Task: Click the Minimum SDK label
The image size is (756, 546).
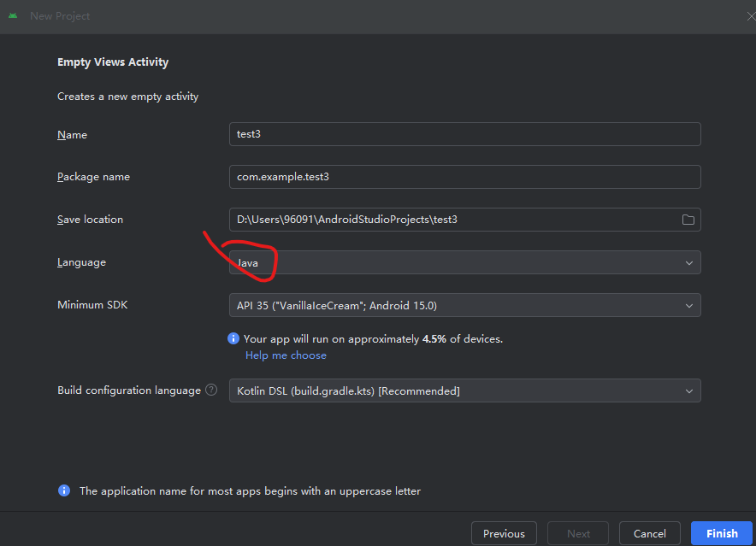Action: (92, 305)
